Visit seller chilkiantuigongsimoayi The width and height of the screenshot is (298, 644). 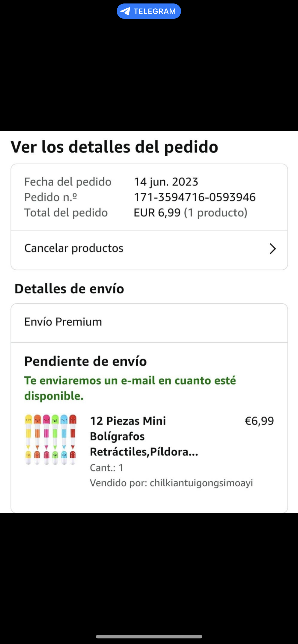(201, 483)
